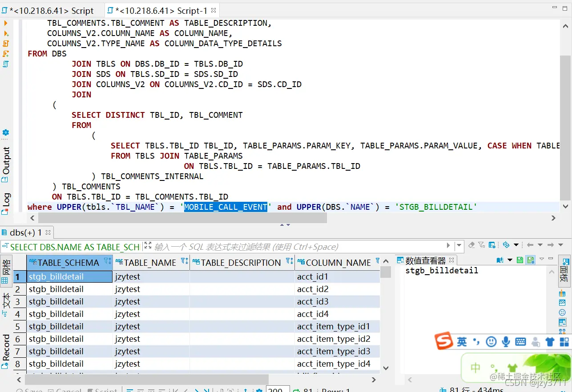Sort by TABLE_NAME using its filter icon
The height and width of the screenshot is (392, 572).
(x=185, y=261)
